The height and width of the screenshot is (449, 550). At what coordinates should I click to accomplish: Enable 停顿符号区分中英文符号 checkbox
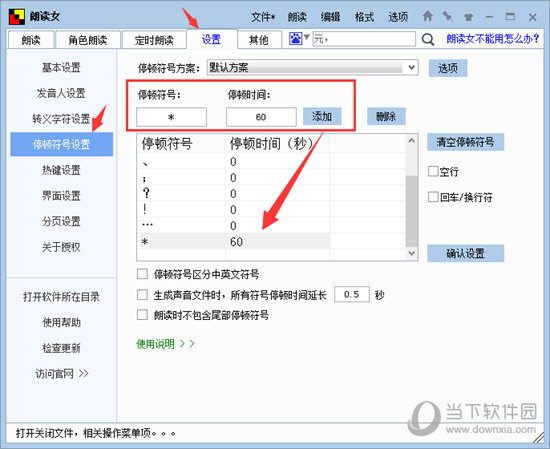click(142, 274)
